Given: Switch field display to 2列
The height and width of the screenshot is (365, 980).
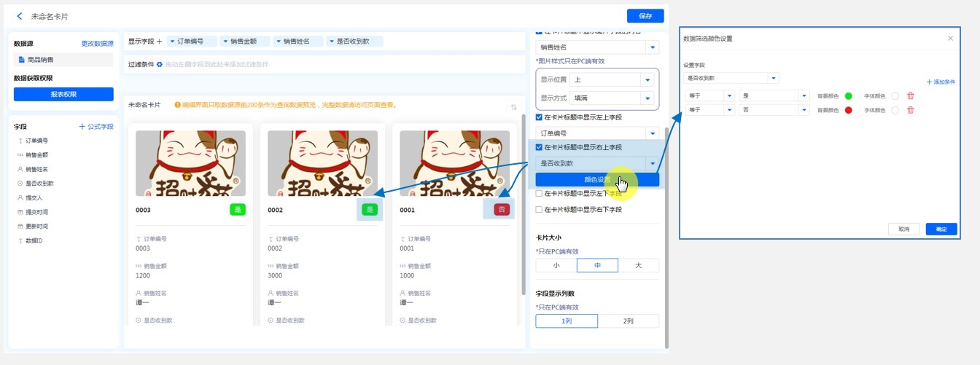Looking at the screenshot, I should (628, 321).
